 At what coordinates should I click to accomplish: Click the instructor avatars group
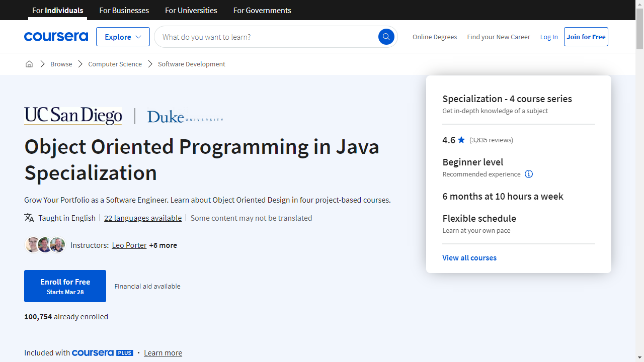point(45,245)
